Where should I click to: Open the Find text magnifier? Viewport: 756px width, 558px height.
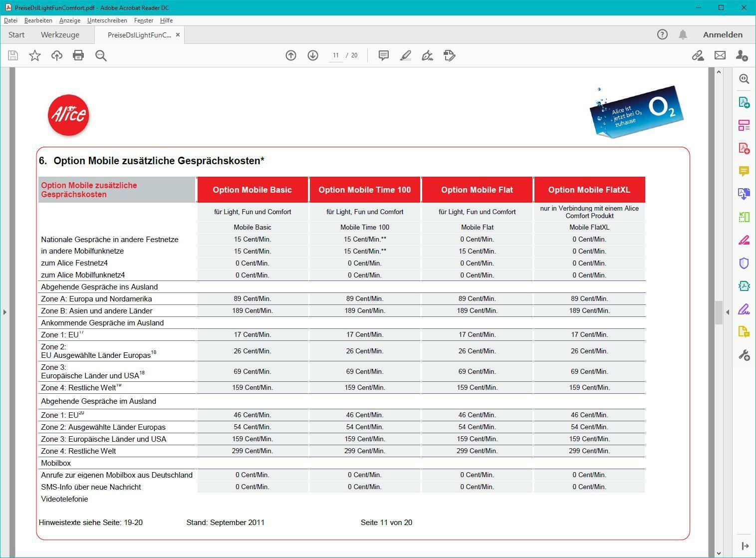[101, 55]
